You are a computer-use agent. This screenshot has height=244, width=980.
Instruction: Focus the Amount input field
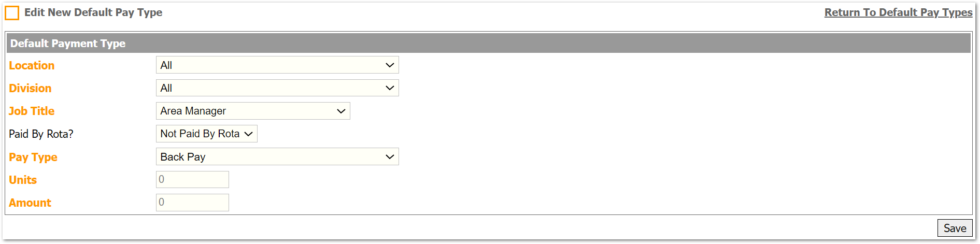[x=192, y=203]
